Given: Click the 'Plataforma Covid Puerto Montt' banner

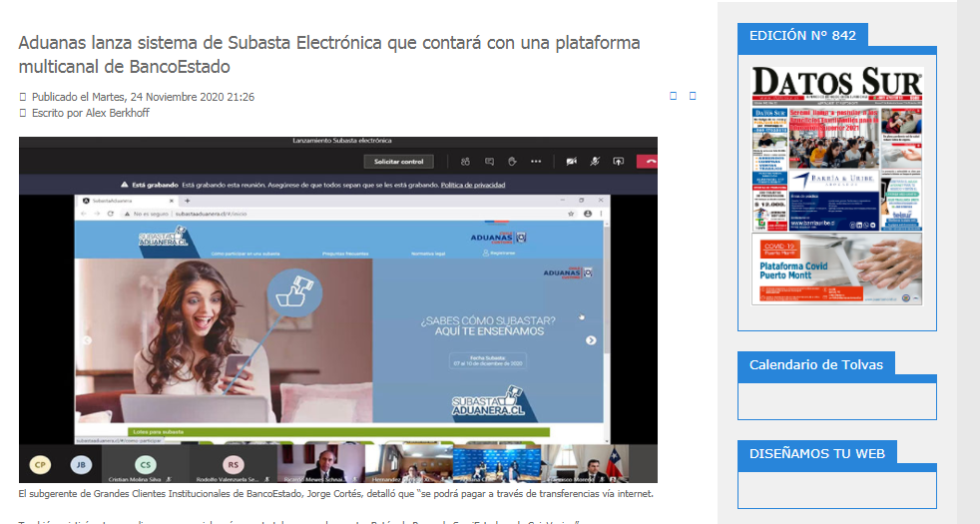Looking at the screenshot, I should 837,269.
